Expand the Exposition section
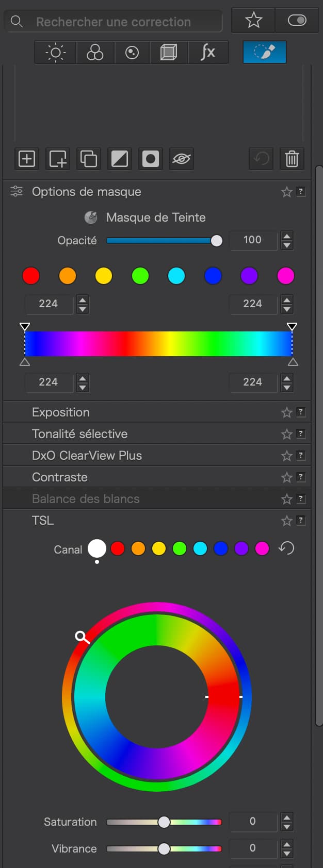323x868 pixels. pos(61,412)
